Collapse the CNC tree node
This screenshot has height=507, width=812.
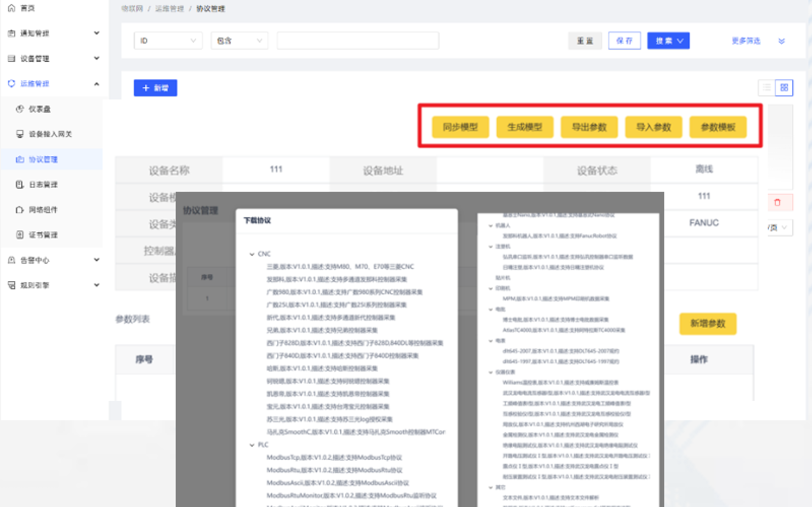click(252, 254)
